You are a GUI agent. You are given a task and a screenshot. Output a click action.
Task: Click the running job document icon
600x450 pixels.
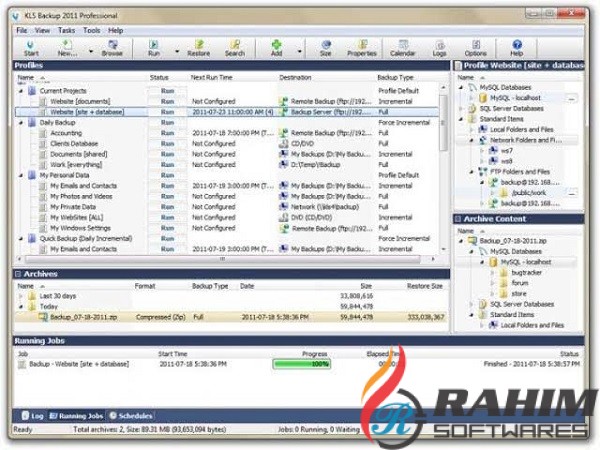[22, 364]
